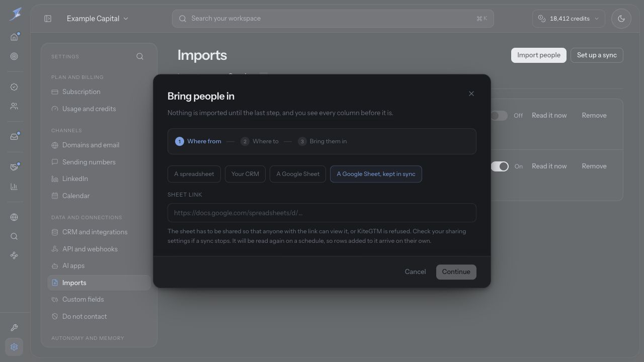Open the inbox icon in left rail
644x362 pixels.
pyautogui.click(x=14, y=137)
